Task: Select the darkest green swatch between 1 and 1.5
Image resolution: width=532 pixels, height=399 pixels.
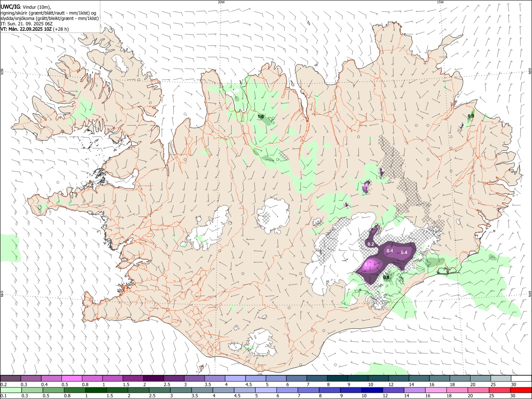Action: [x=96, y=390]
